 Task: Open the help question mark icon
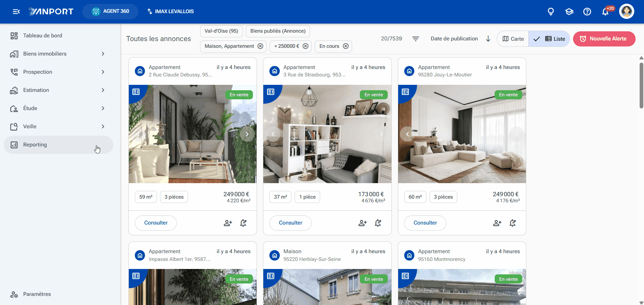click(587, 11)
